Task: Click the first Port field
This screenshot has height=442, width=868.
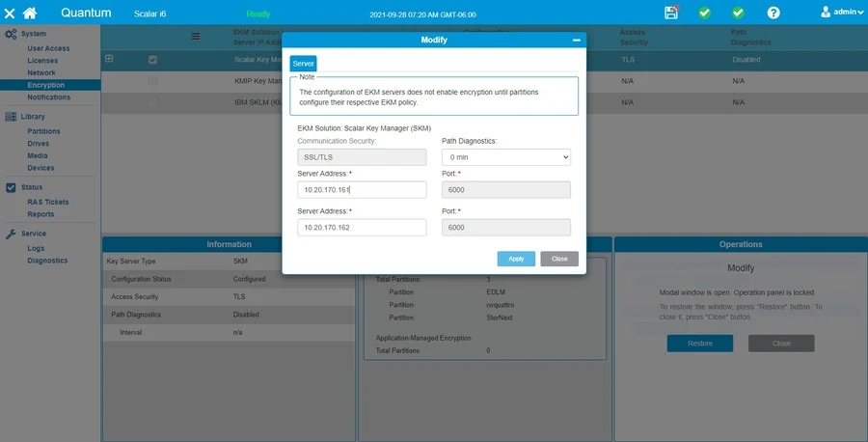Action: (x=506, y=189)
